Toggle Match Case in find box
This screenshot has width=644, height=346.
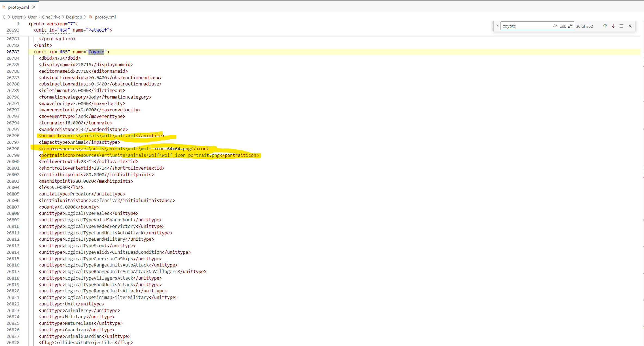555,26
